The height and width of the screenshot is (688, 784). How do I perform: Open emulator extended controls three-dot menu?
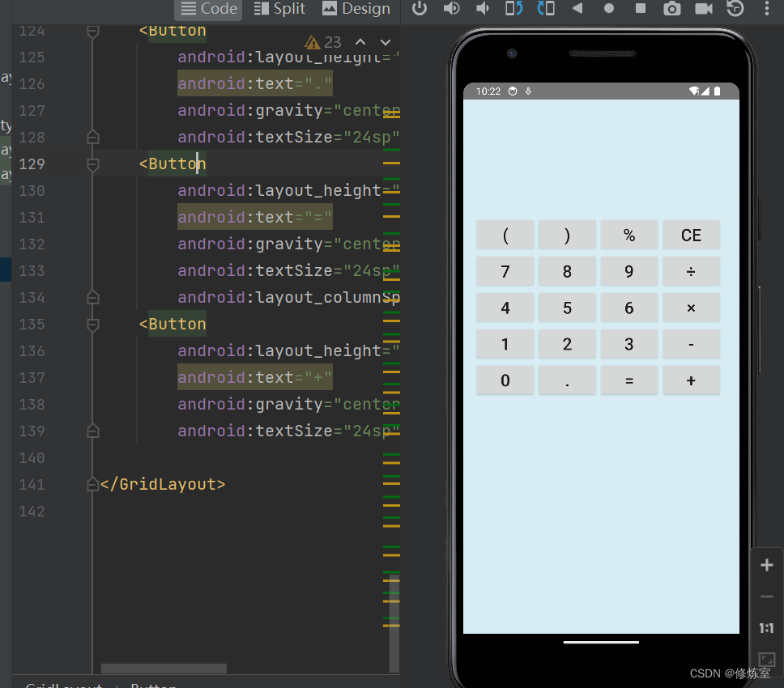pos(766,9)
